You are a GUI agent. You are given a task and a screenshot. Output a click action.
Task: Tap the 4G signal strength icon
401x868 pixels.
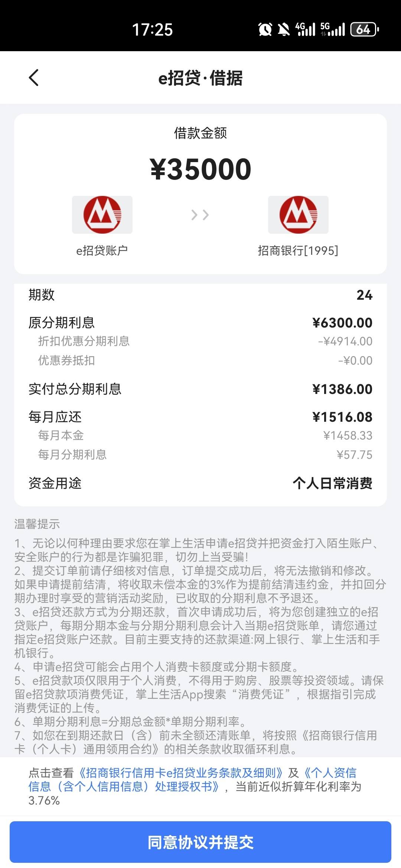pyautogui.click(x=305, y=29)
